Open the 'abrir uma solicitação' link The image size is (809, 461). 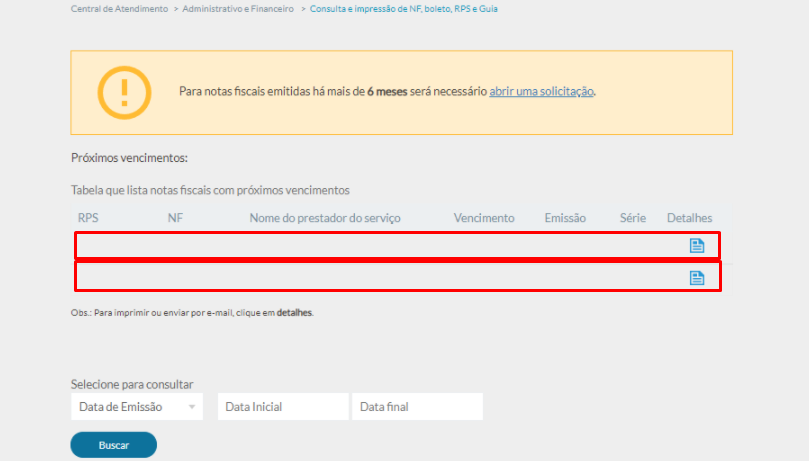click(x=541, y=92)
